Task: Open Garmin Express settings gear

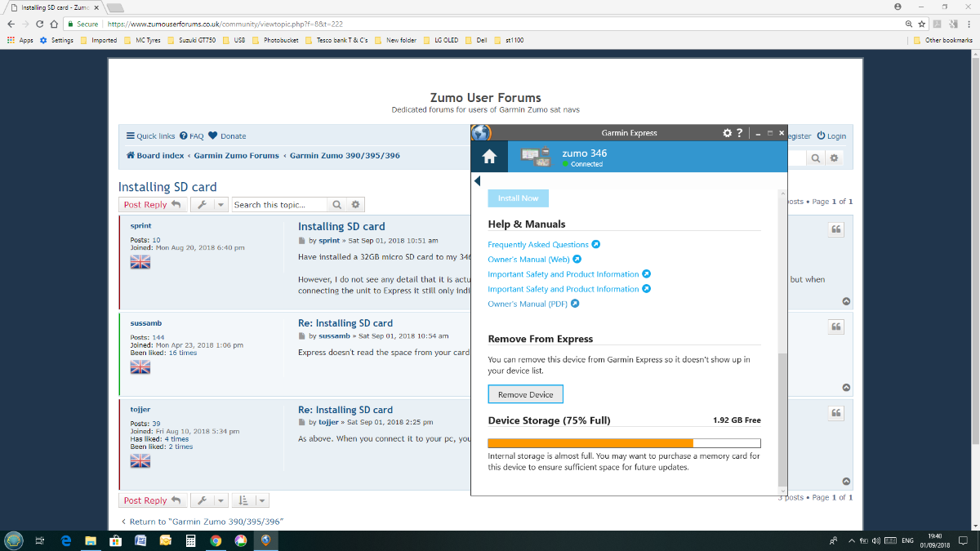Action: pos(728,133)
